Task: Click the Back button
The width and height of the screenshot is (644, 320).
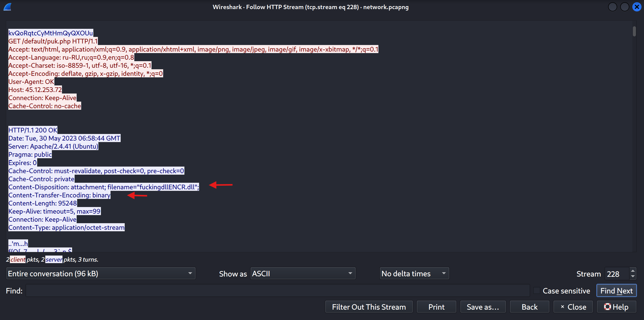Action: [x=529, y=307]
